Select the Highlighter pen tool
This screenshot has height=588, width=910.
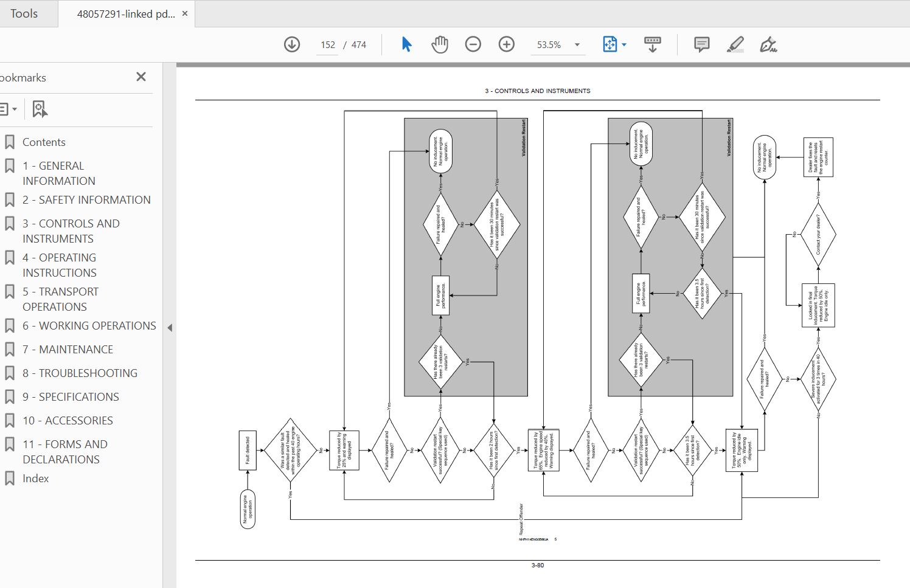click(735, 44)
